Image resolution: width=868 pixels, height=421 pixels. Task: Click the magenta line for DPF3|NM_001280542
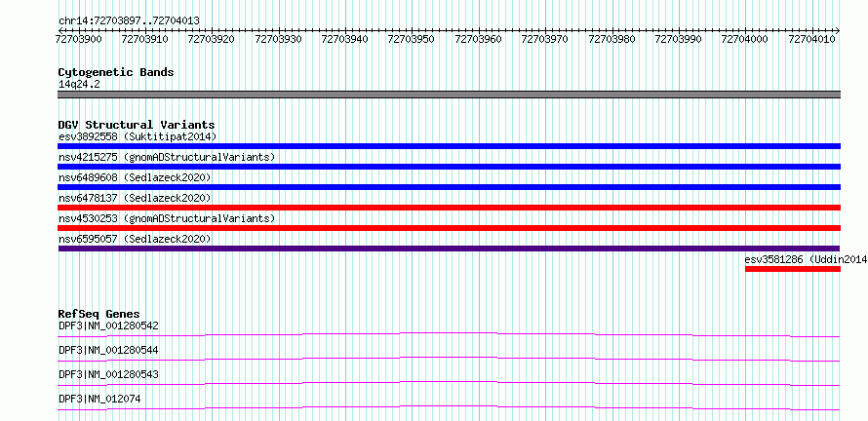pyautogui.click(x=449, y=334)
